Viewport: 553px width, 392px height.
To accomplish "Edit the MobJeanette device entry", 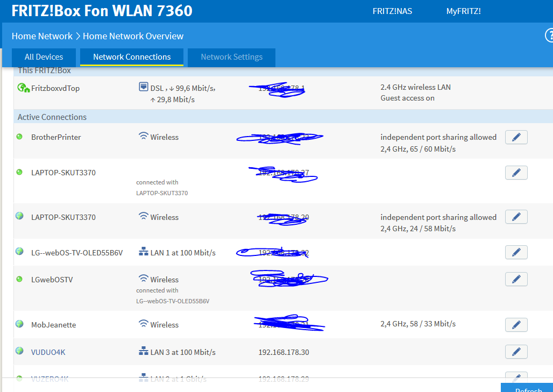I will point(516,325).
